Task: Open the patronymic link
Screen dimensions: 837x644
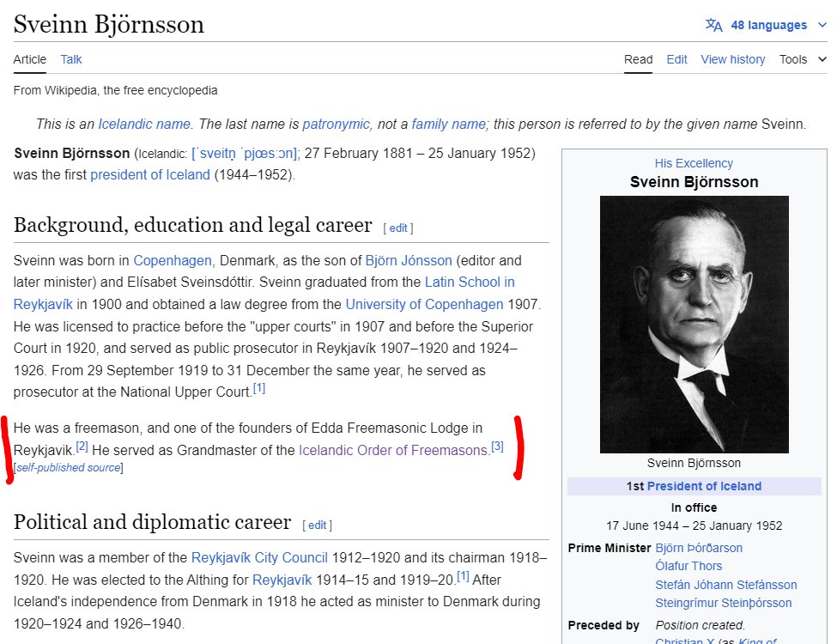Action: 337,124
